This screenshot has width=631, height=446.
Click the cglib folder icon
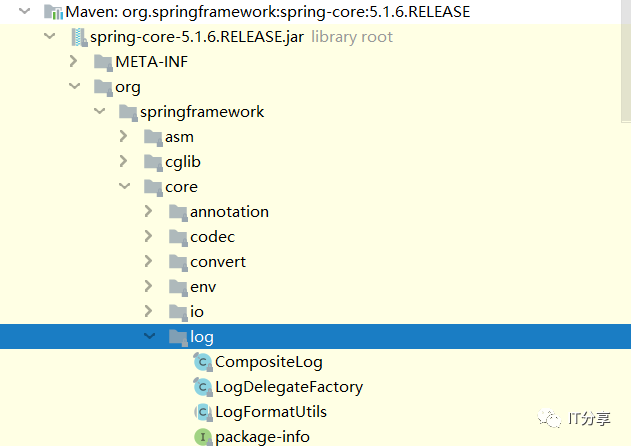(153, 163)
